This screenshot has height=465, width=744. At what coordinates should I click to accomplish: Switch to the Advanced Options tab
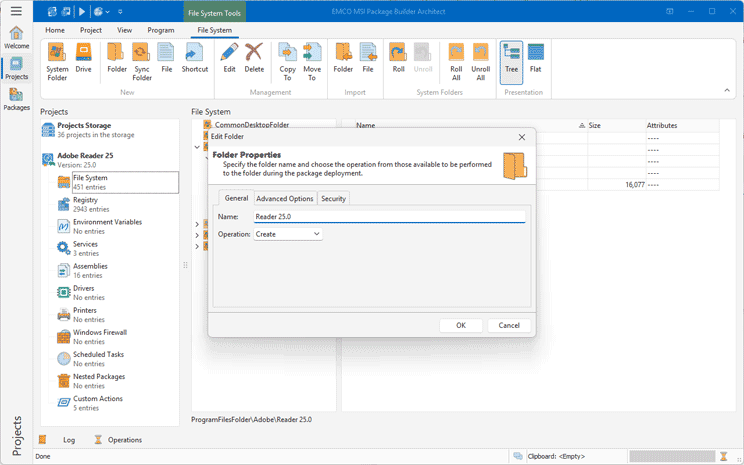tap(285, 198)
